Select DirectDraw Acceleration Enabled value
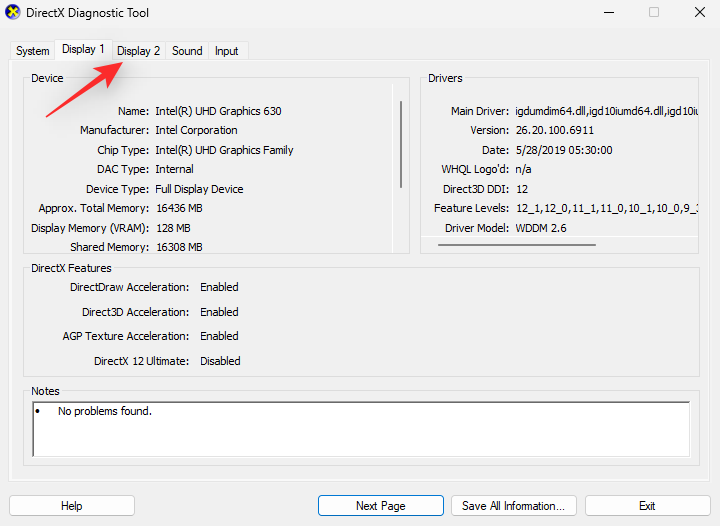The image size is (720, 526). point(219,287)
